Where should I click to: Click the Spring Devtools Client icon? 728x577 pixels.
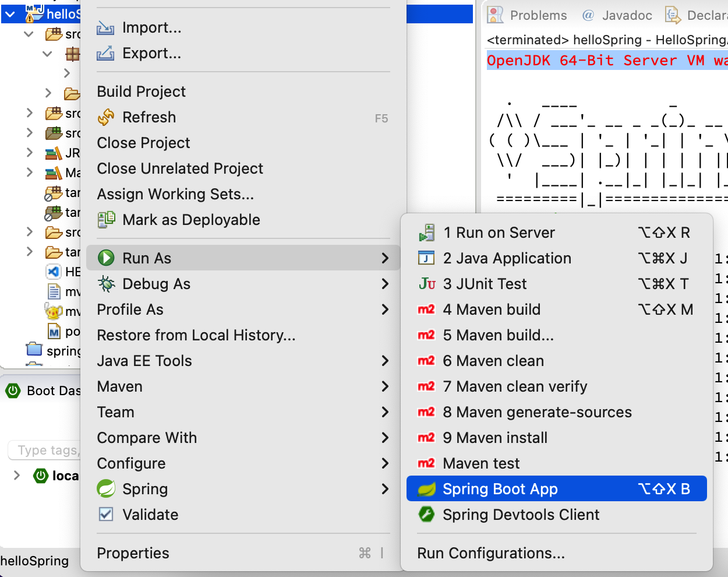click(x=427, y=515)
